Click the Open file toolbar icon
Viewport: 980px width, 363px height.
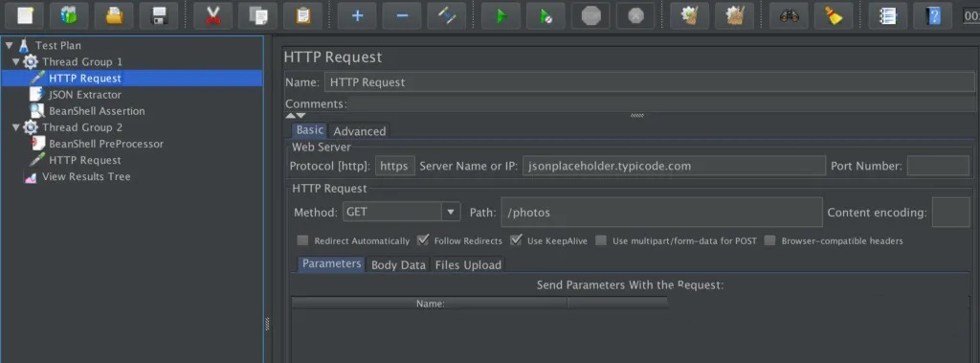(114, 15)
